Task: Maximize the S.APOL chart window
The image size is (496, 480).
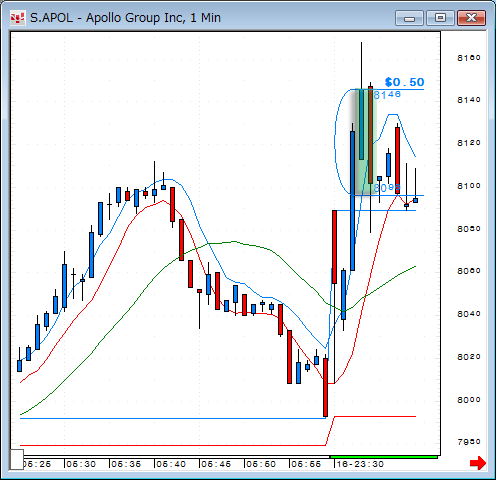Action: (440, 18)
